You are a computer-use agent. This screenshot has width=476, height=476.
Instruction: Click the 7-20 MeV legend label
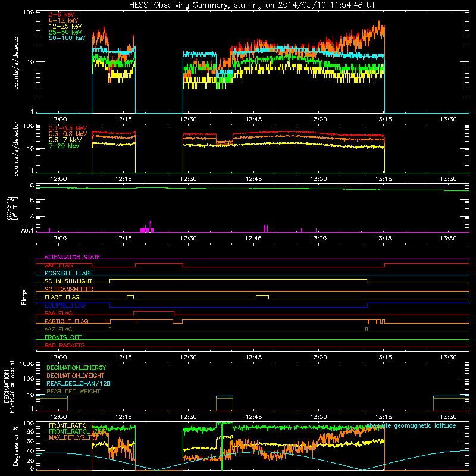click(64, 146)
